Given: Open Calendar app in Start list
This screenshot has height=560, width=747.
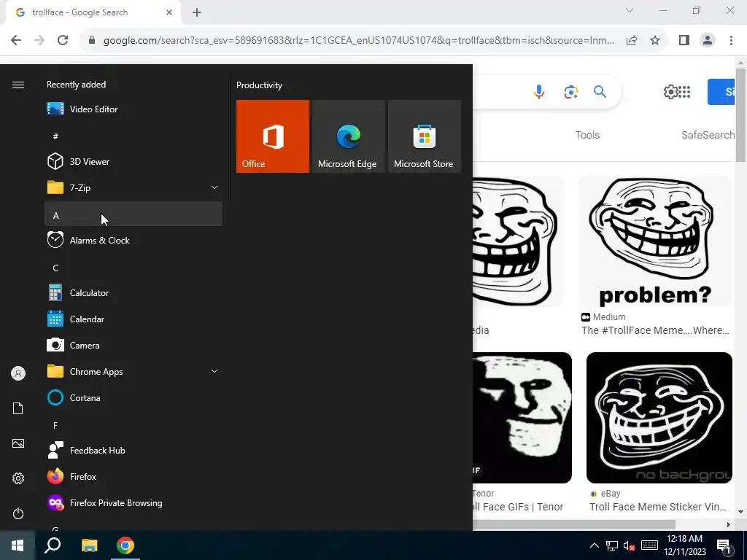Looking at the screenshot, I should click(x=133, y=319).
